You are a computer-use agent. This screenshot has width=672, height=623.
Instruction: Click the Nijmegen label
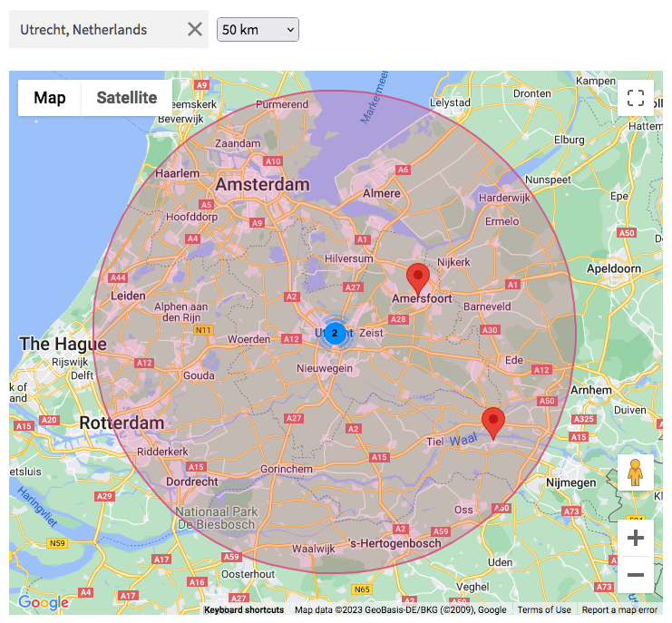[x=570, y=482]
